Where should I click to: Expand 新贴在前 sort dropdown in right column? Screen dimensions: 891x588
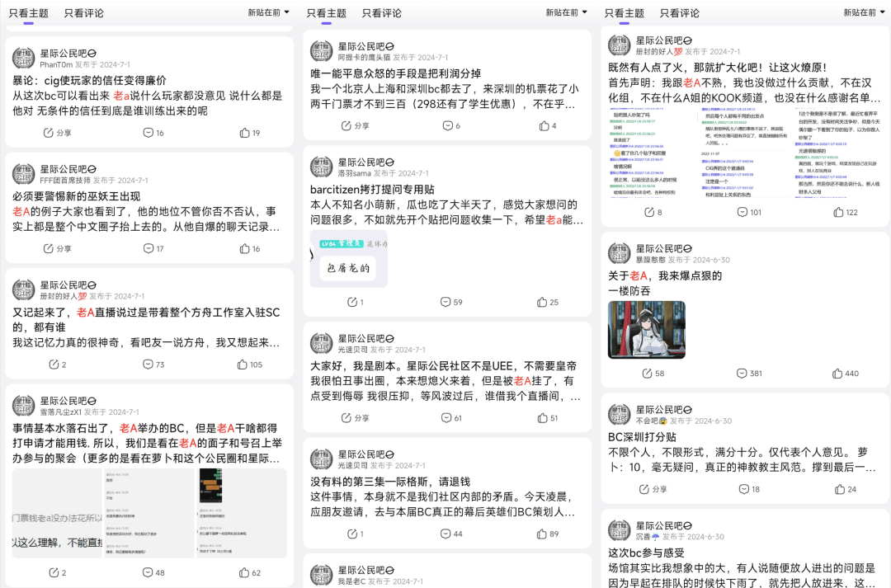pyautogui.click(x=864, y=12)
